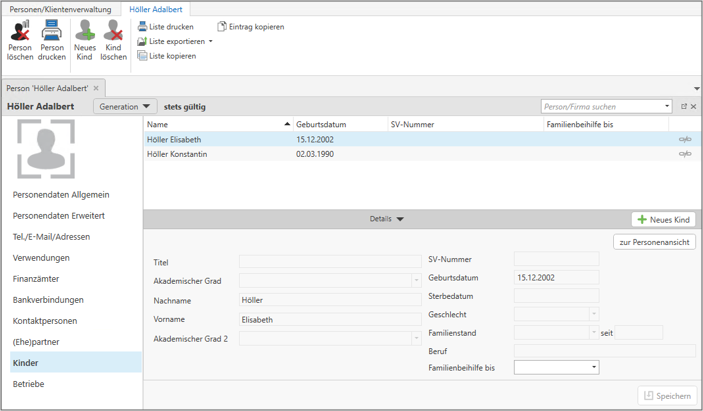This screenshot has width=703, height=411.
Task: Click the zur Personenansicht button
Action: point(654,242)
